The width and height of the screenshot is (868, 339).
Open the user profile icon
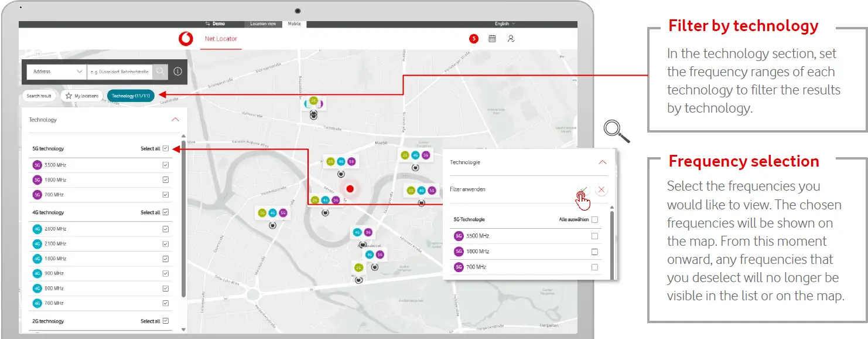coord(511,39)
